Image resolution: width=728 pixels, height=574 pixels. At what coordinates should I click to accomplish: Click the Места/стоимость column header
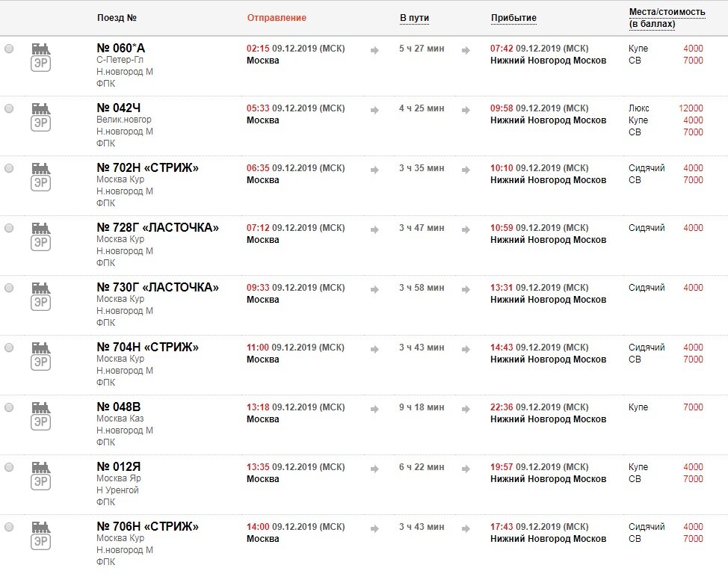(x=667, y=18)
